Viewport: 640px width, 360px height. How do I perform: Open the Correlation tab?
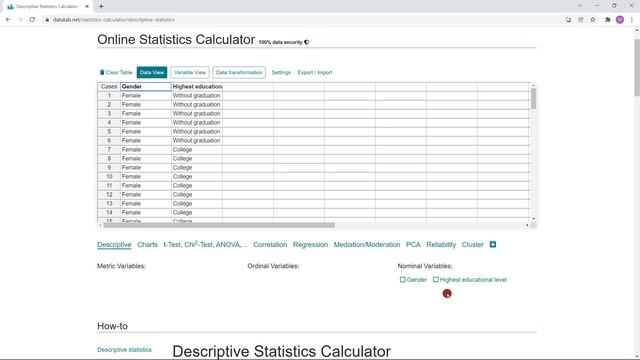pyautogui.click(x=270, y=244)
